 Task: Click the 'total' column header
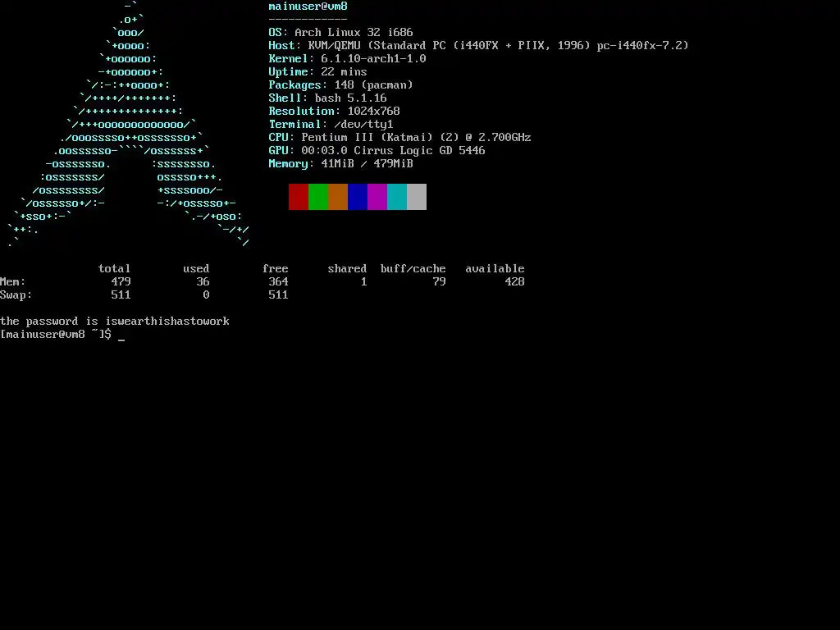115,269
